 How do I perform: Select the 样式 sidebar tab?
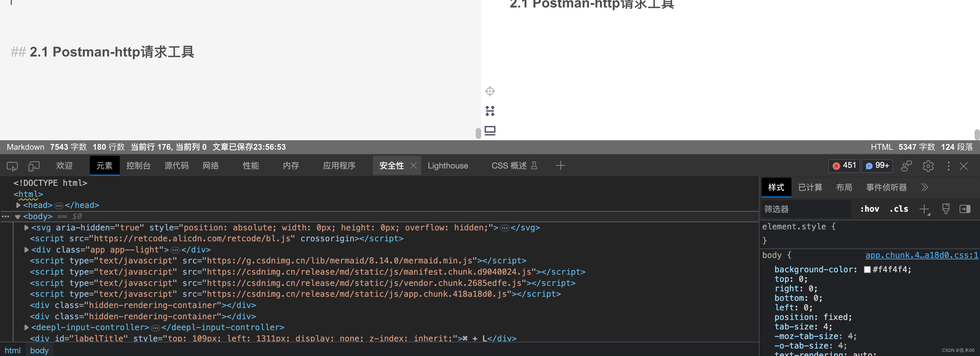click(776, 187)
